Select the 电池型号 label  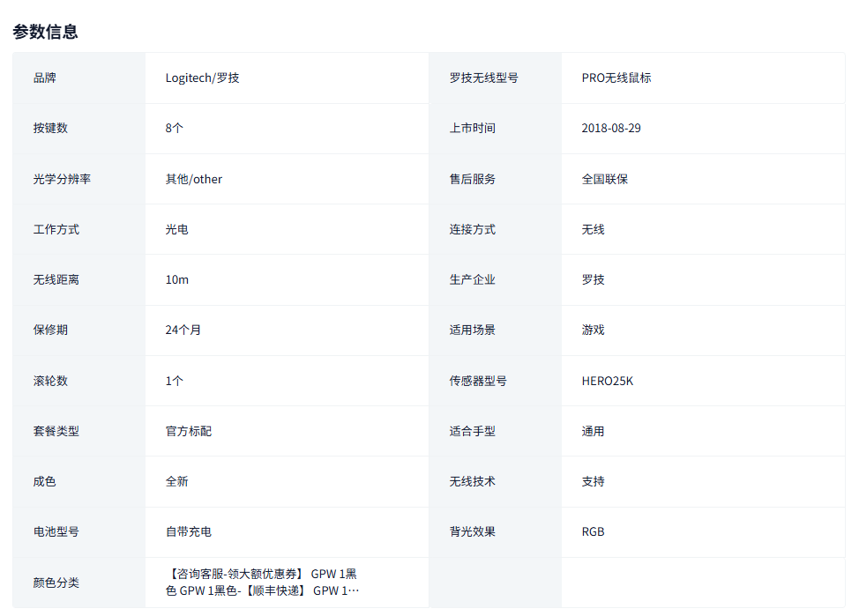56,531
